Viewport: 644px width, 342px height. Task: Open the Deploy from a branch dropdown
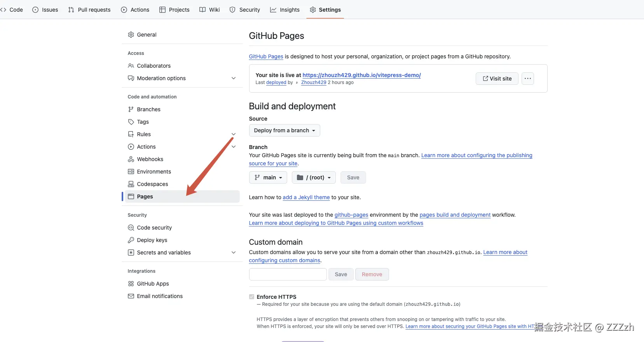tap(284, 130)
